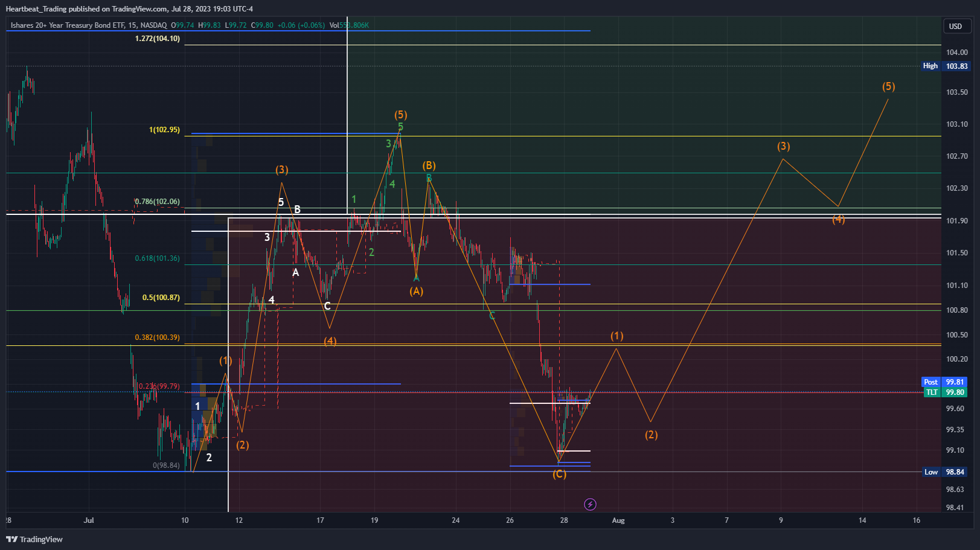
Task: Click the white 2 wave label
Action: [x=209, y=458]
